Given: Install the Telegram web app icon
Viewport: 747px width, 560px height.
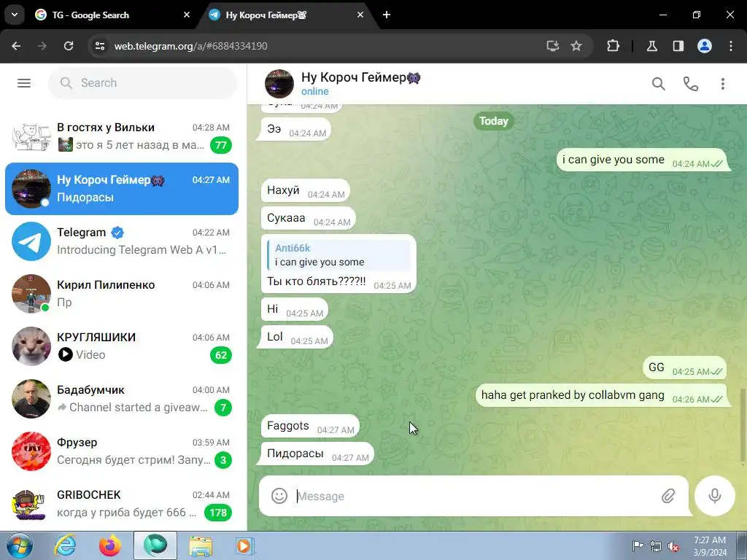Looking at the screenshot, I should point(553,46).
